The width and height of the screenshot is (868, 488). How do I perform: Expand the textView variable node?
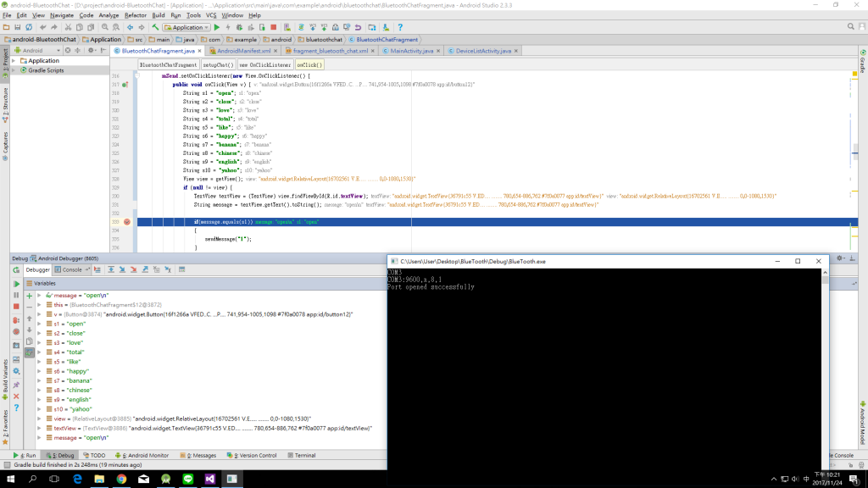point(39,428)
